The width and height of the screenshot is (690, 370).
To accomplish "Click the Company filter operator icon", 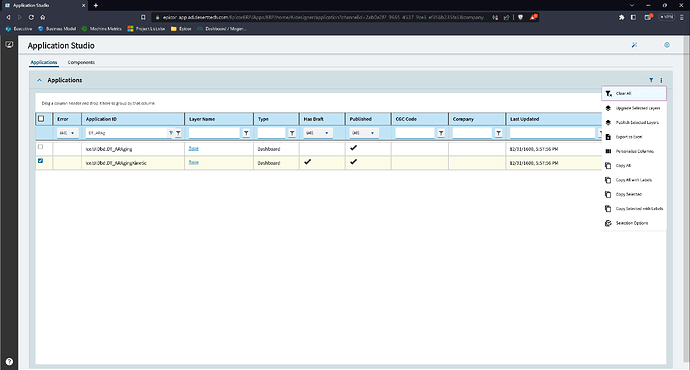I will pyautogui.click(x=498, y=133).
